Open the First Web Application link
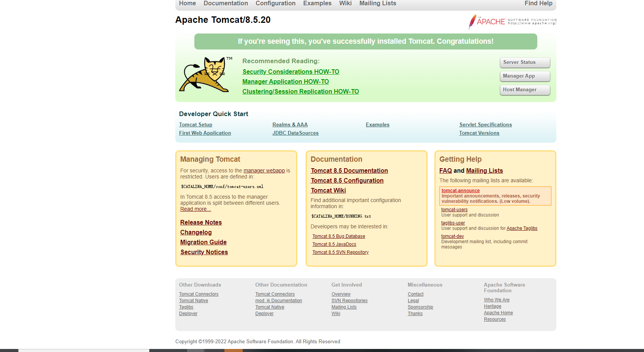 (205, 133)
